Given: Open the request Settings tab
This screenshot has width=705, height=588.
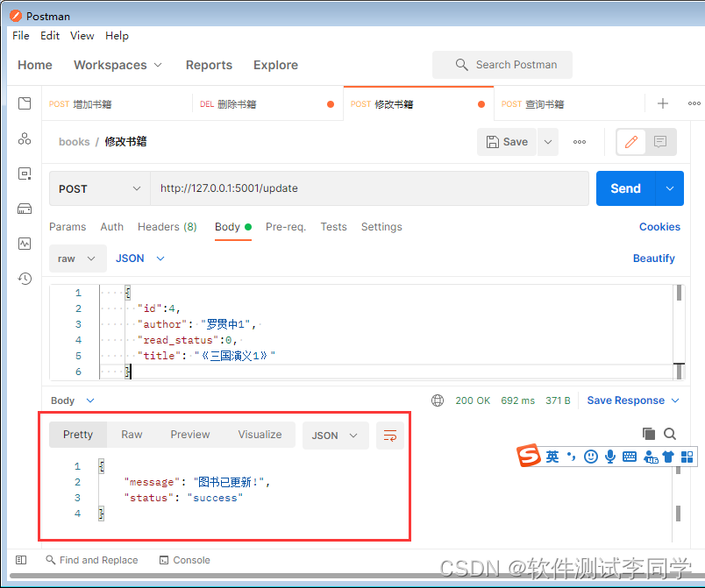Looking at the screenshot, I should click(381, 227).
